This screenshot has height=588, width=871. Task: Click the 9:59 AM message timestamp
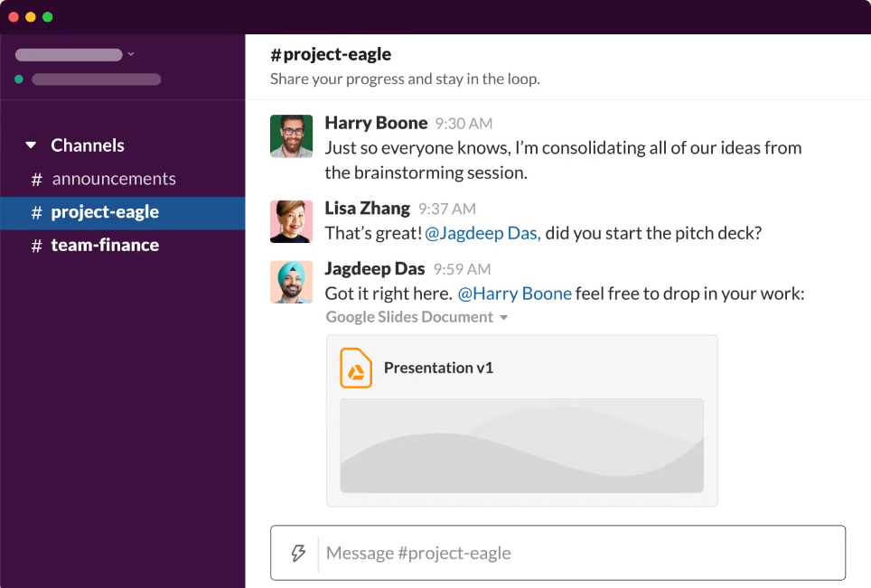463,269
